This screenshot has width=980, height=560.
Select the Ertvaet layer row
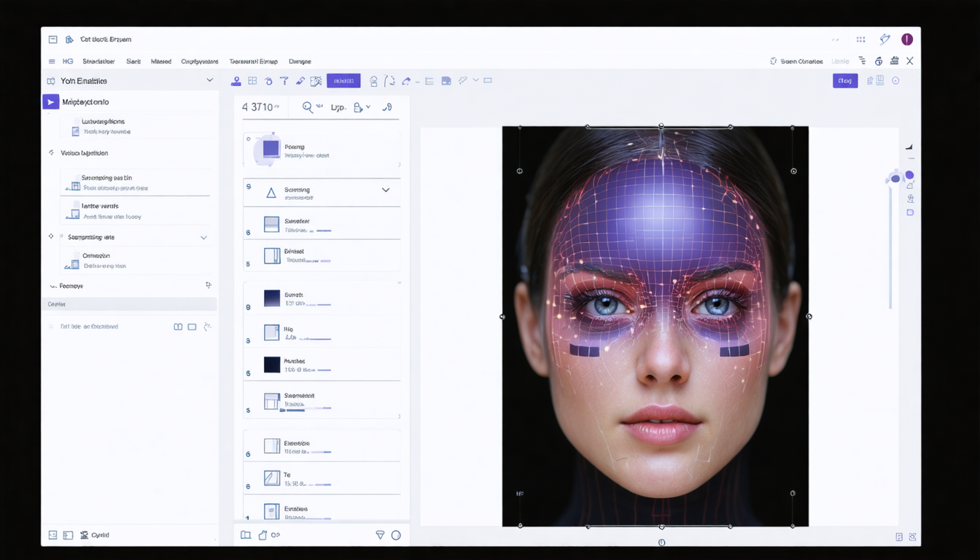point(322,255)
